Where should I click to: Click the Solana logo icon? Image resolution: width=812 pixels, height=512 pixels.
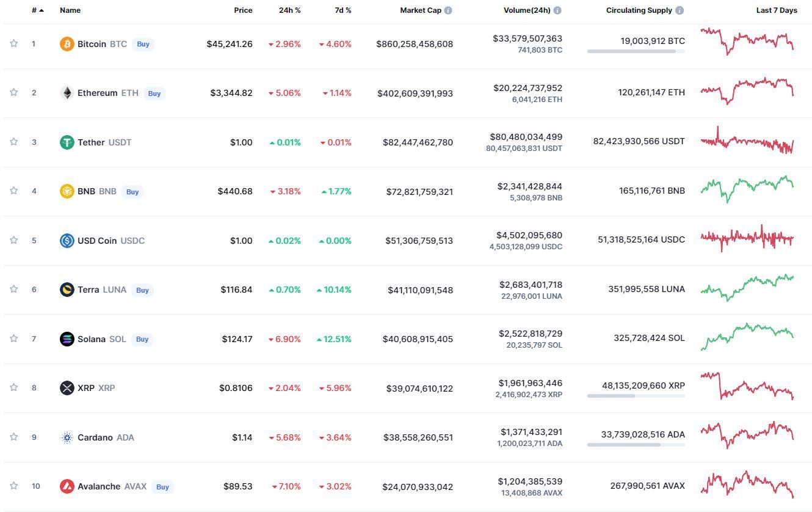click(67, 339)
